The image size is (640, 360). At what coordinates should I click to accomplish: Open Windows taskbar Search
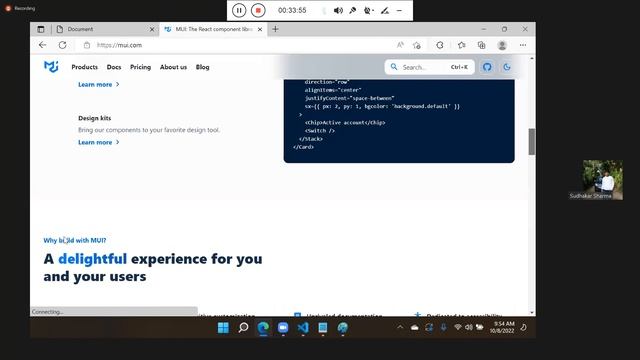click(243, 327)
